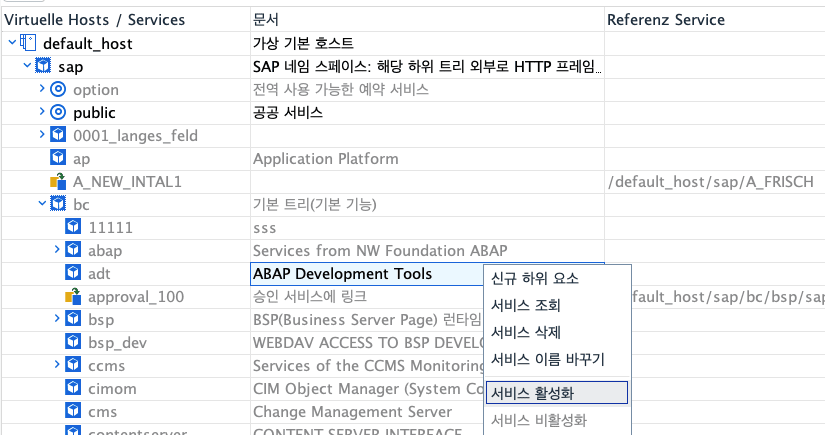Image resolution: width=825 pixels, height=435 pixels.
Task: Click the A_NEW_INTAL1 link service icon
Action: (x=58, y=181)
